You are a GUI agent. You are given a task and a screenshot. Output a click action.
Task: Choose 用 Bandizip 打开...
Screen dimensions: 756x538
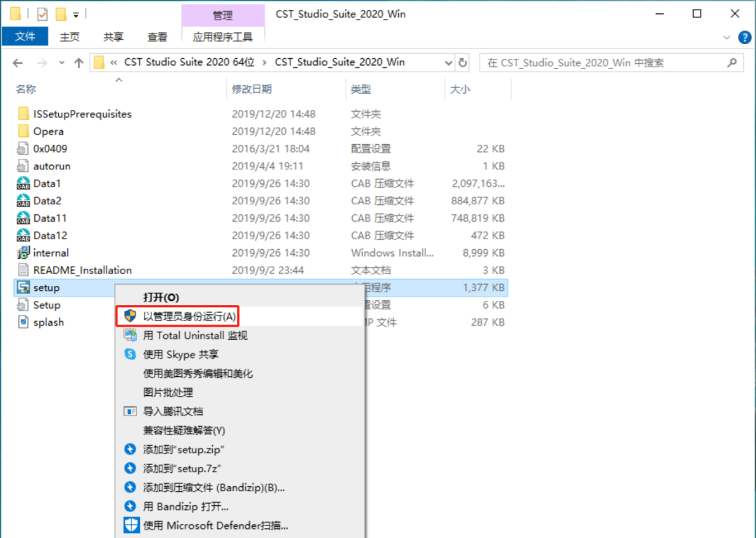239,507
